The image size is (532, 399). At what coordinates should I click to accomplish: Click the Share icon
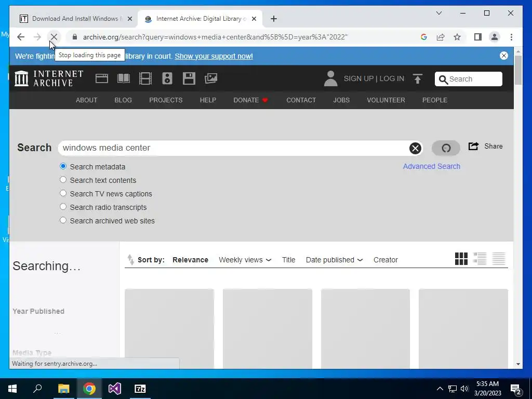[x=473, y=146]
